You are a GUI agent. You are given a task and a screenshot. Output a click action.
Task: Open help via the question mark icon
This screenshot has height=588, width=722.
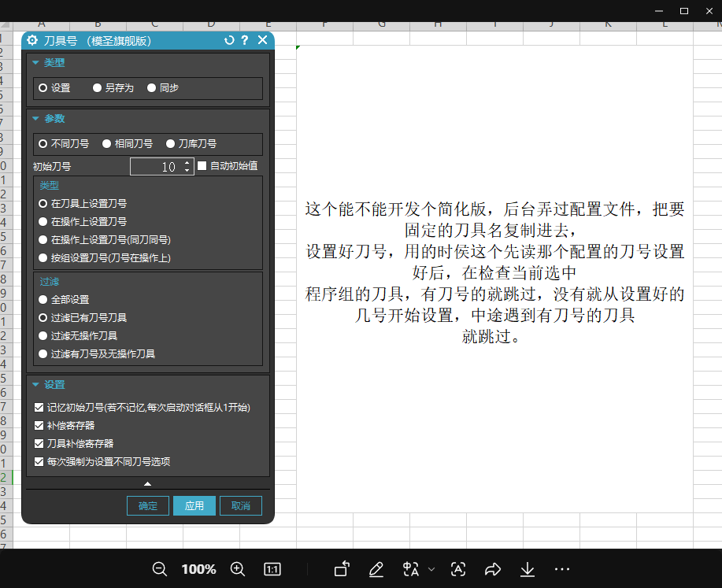[245, 40]
